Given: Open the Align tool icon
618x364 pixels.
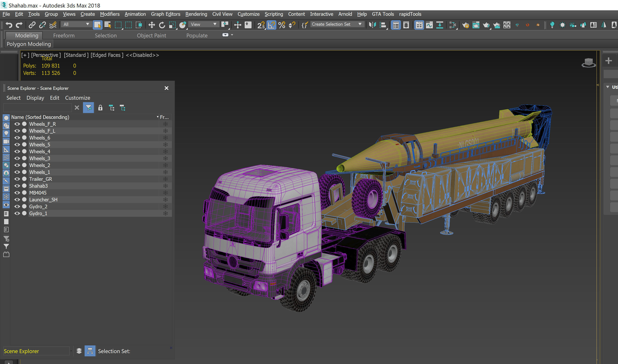Looking at the screenshot, I should pos(383,25).
